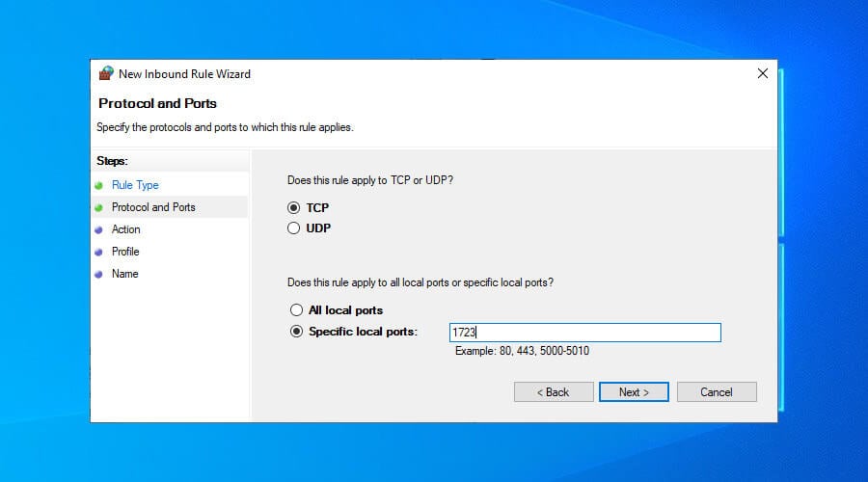Click the 'New Inbound Rule Wizard' title text

[184, 73]
